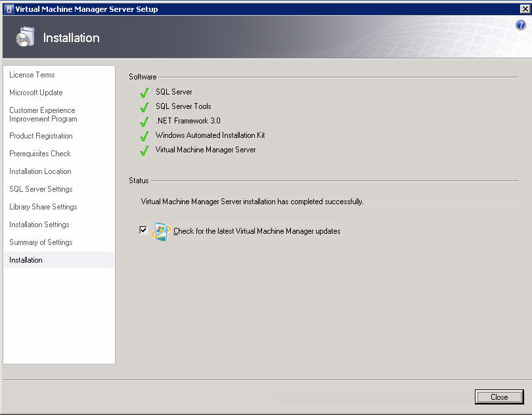Click the green checkmark beside SQL Server
The width and height of the screenshot is (532, 415).
pyautogui.click(x=144, y=93)
